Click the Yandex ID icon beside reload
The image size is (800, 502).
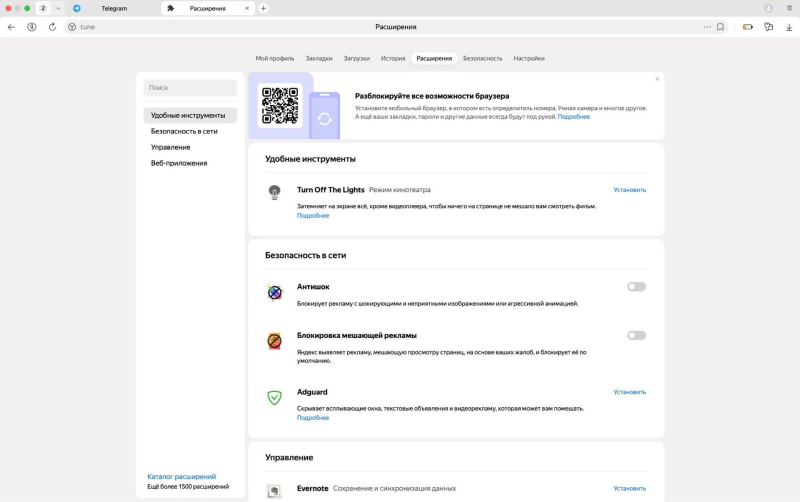click(32, 27)
